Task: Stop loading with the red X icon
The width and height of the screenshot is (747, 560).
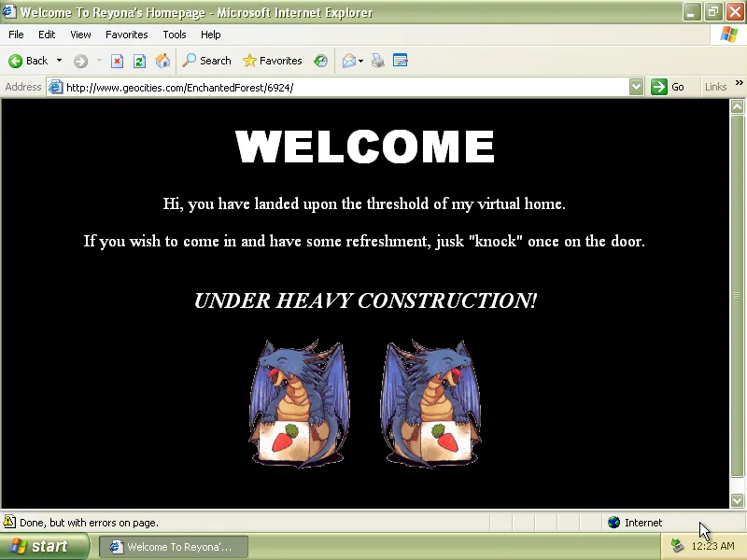Action: (117, 61)
